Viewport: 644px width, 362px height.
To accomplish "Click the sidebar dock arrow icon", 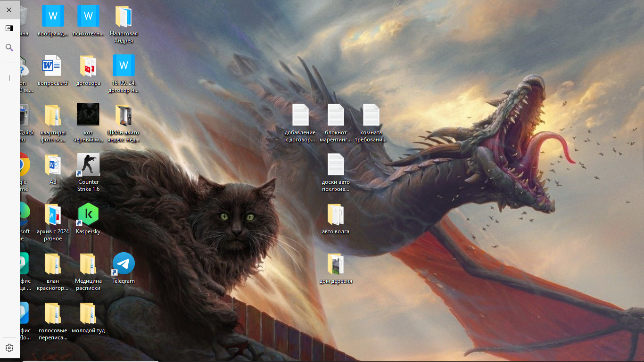I will (x=9, y=28).
